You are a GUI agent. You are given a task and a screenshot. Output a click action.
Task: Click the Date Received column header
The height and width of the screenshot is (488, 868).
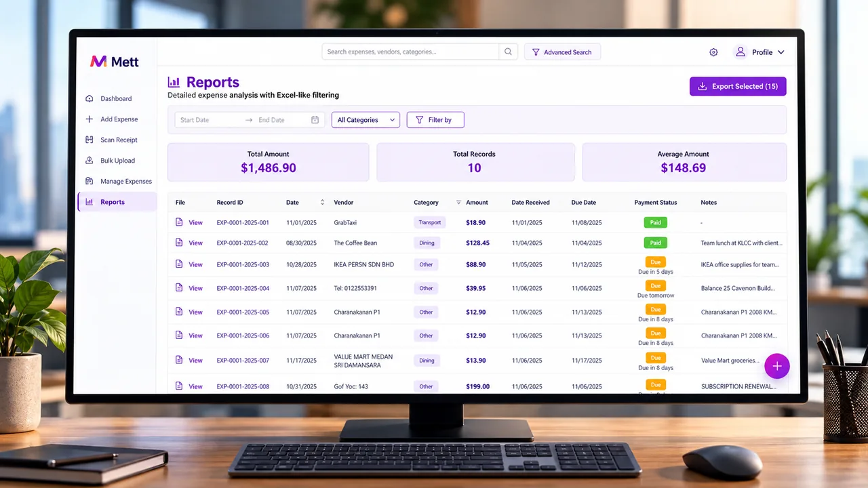pyautogui.click(x=530, y=202)
